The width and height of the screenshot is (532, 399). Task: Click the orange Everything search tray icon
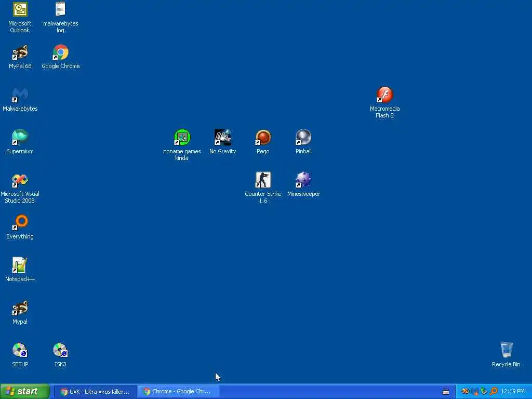click(x=494, y=392)
